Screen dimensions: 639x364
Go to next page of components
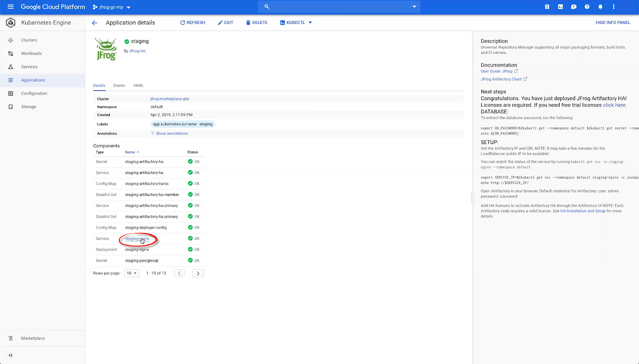point(198,273)
